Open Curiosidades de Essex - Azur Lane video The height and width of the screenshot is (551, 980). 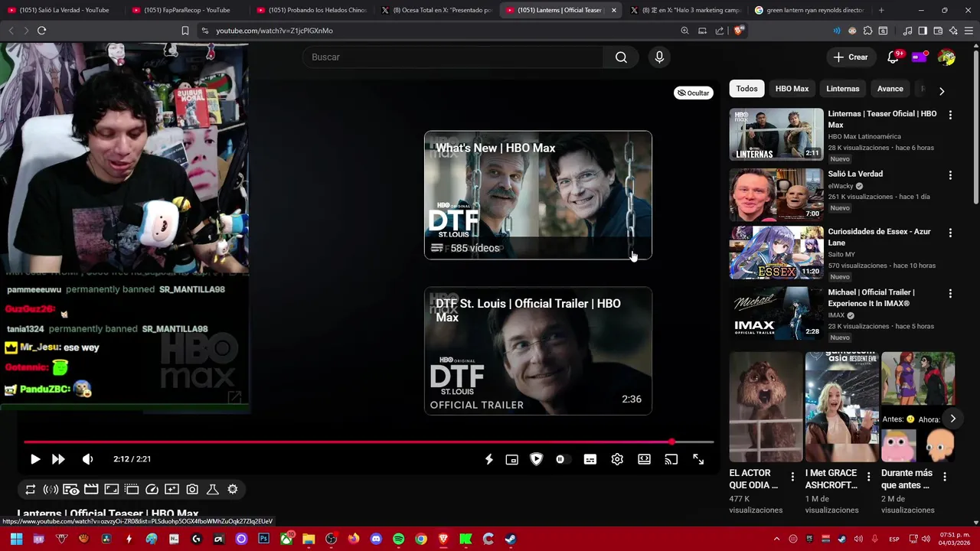[x=879, y=237]
